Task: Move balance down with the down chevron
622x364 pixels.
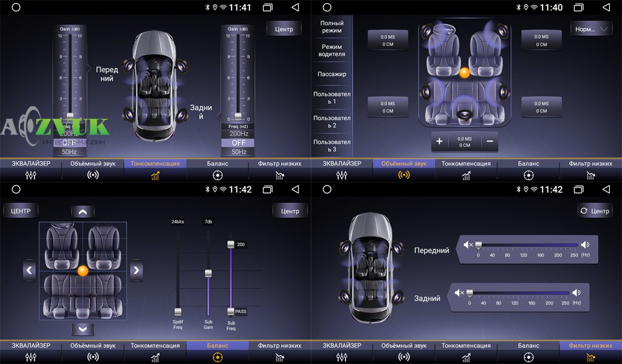Action: (x=83, y=329)
